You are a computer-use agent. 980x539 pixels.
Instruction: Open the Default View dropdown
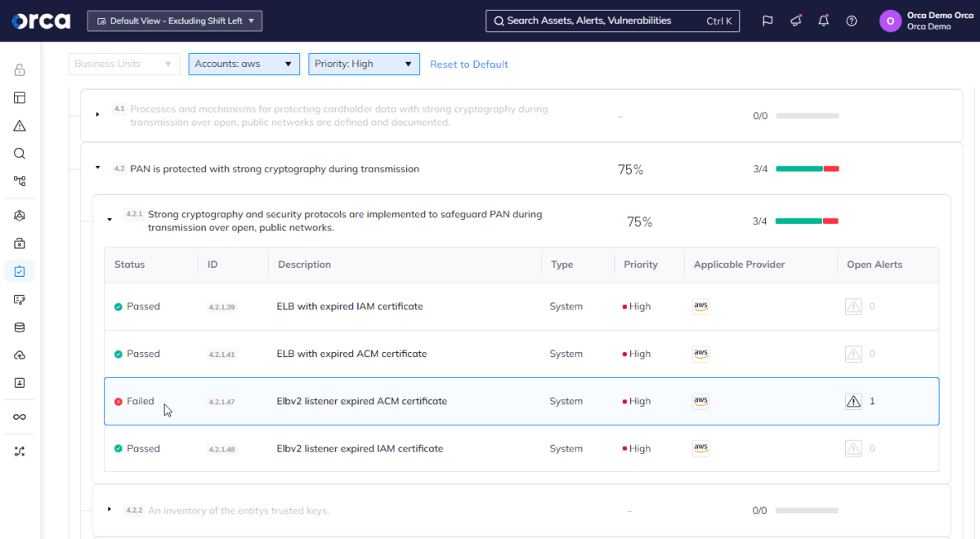coord(174,20)
